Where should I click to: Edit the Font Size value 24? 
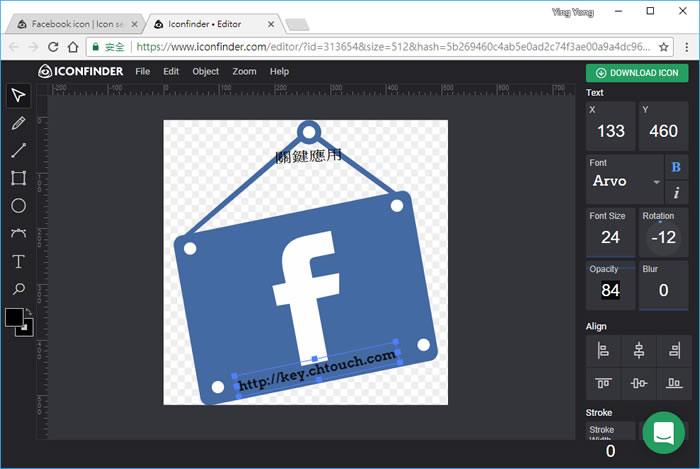coord(611,237)
